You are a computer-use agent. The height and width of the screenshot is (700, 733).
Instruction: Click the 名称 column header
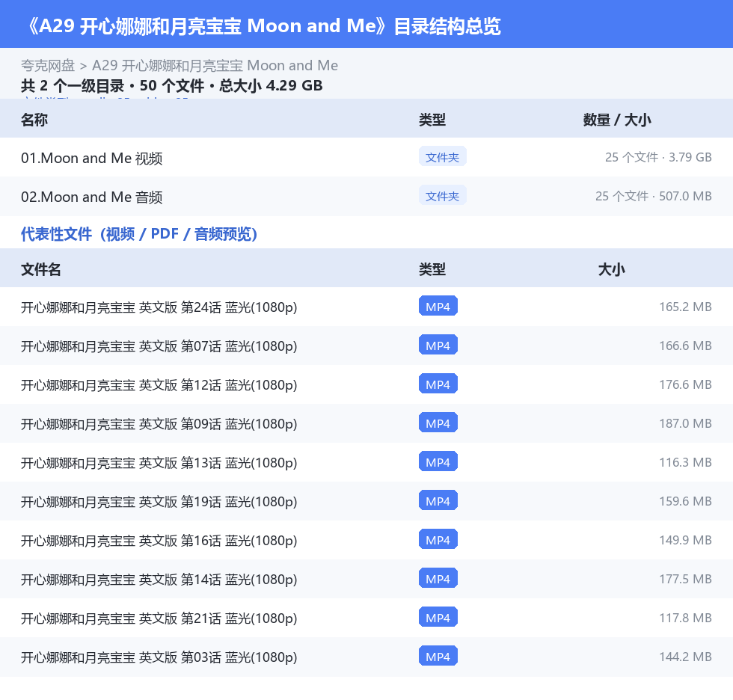click(34, 120)
